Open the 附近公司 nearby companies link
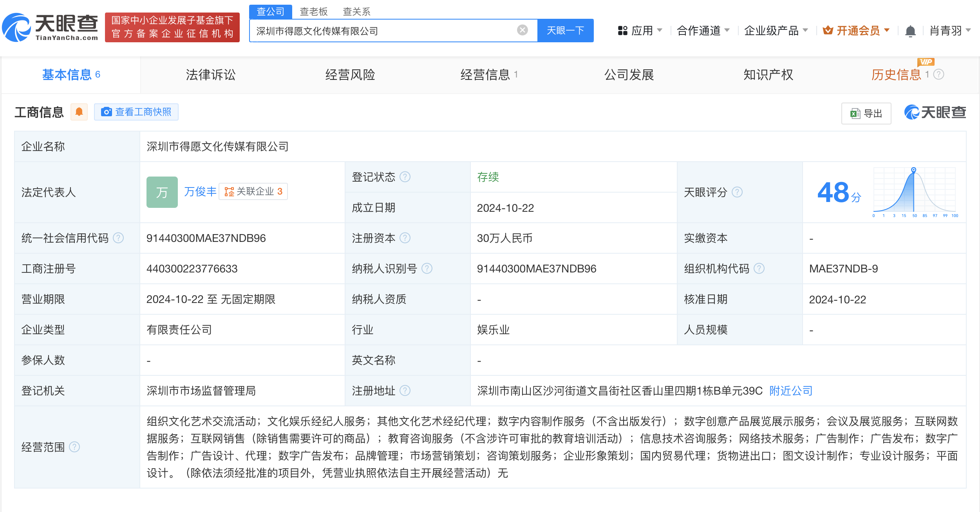980x512 pixels. [x=791, y=391]
